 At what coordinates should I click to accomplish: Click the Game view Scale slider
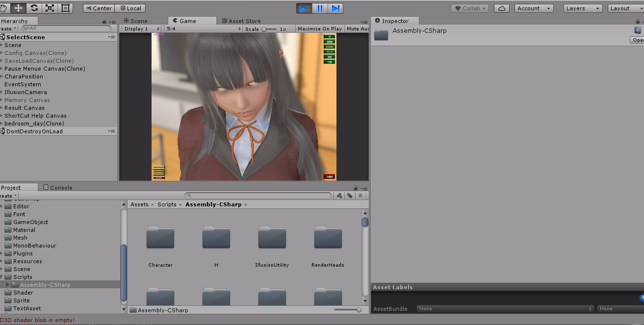pos(269,29)
